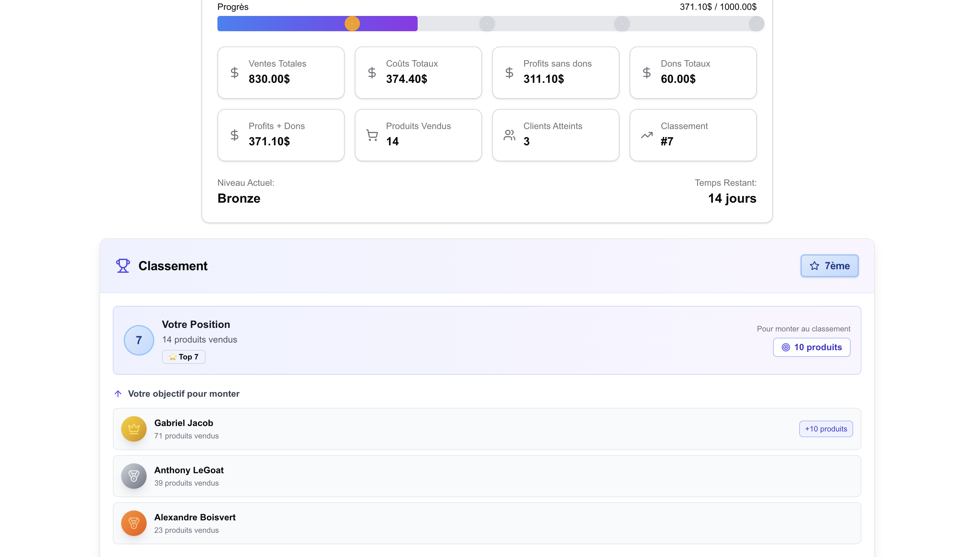Click the silver medal icon for Anthony LeGoat
This screenshot has height=557, width=980.
(134, 475)
